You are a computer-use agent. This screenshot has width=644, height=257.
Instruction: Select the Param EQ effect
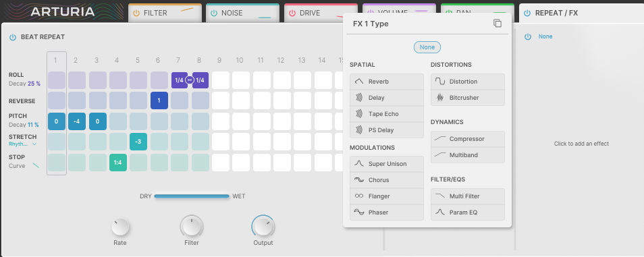[467, 212]
